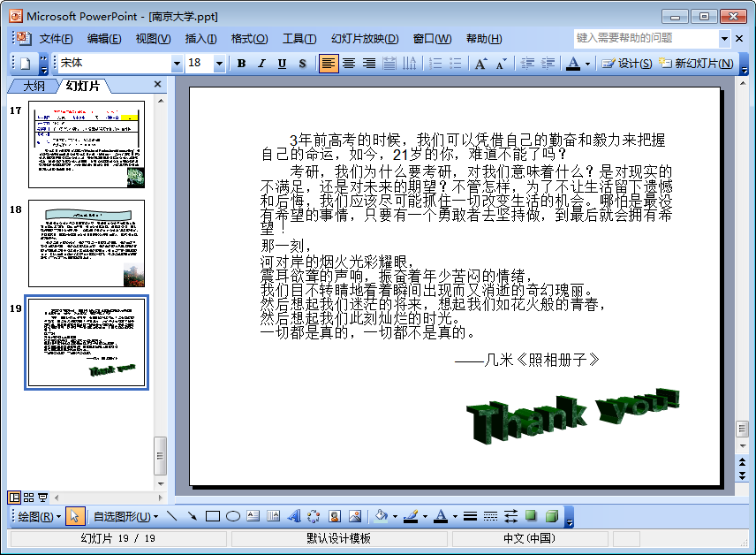756x555 pixels.
Task: Set right text alignment
Action: tap(369, 64)
